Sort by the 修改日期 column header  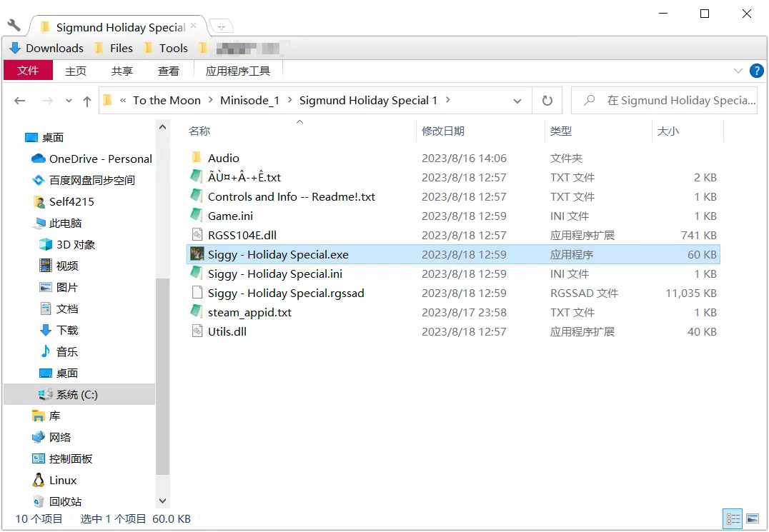(x=443, y=131)
